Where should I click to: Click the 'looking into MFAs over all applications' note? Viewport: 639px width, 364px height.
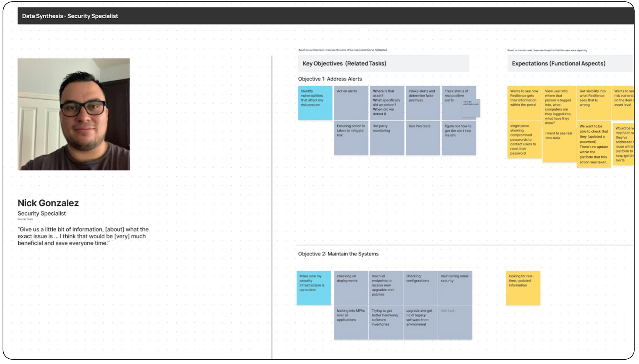click(351, 323)
